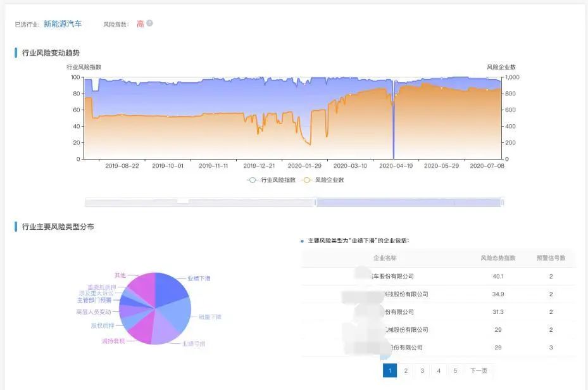Click the 下一页 next page button
Screen dimensions: 588x390
click(479, 371)
